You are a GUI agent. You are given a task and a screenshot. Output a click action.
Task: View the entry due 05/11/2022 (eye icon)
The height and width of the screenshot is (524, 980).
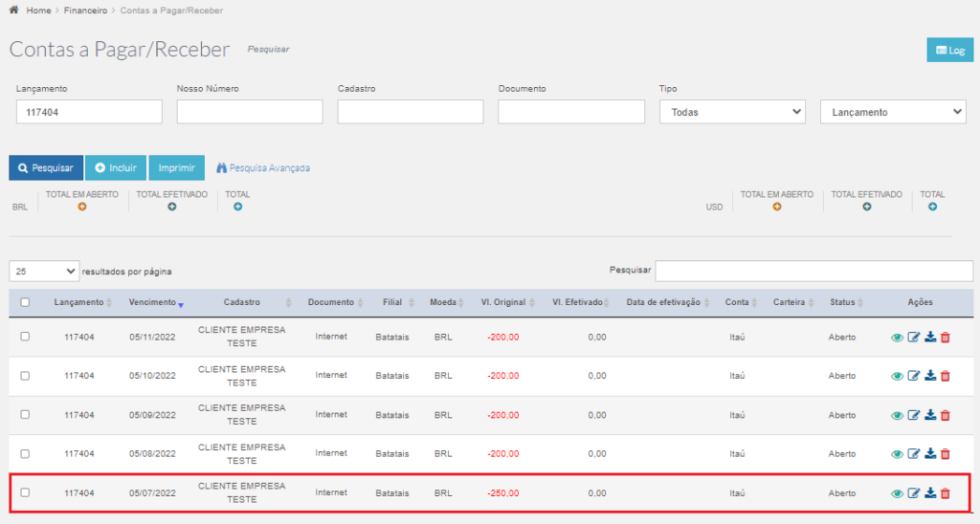pyautogui.click(x=897, y=338)
